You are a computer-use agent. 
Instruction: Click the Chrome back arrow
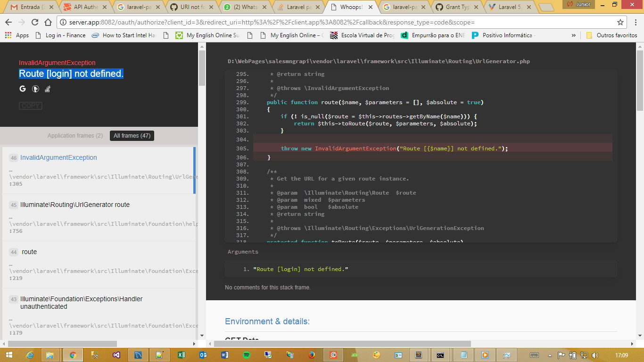[8, 22]
